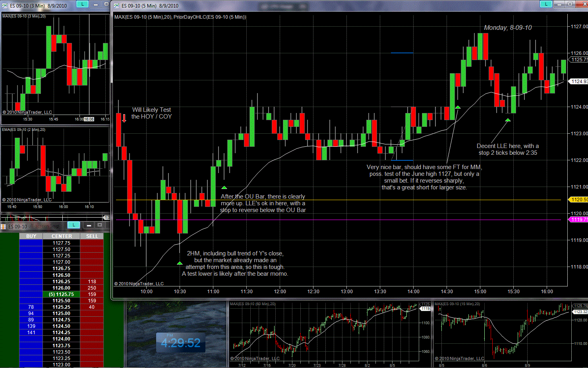Click the L link button on 3 Min chart
The width and height of the screenshot is (588, 368).
click(82, 4)
